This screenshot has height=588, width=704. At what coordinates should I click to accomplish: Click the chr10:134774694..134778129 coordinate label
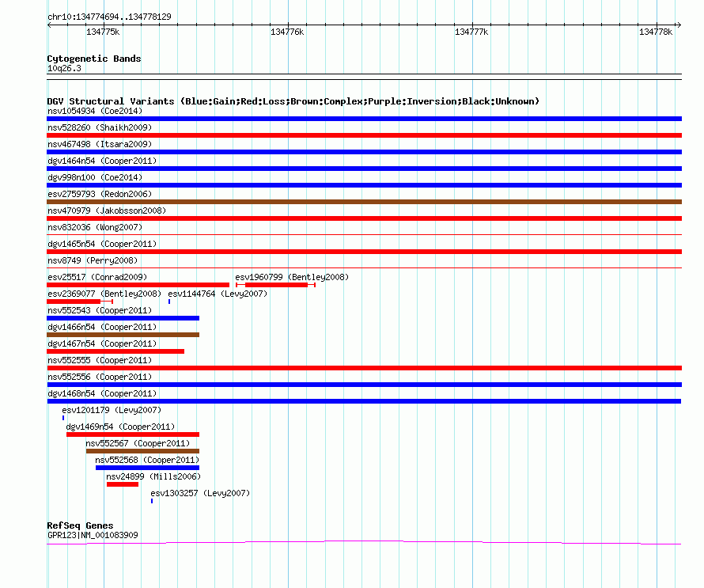109,17
